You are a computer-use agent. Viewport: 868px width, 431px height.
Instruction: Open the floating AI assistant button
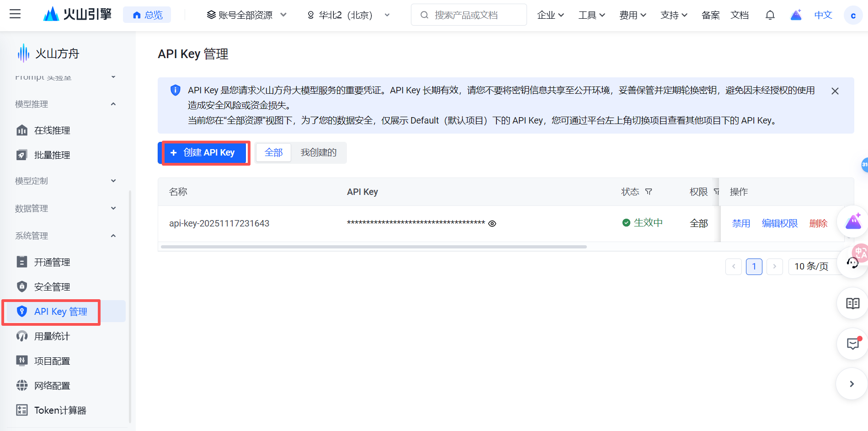[853, 222]
